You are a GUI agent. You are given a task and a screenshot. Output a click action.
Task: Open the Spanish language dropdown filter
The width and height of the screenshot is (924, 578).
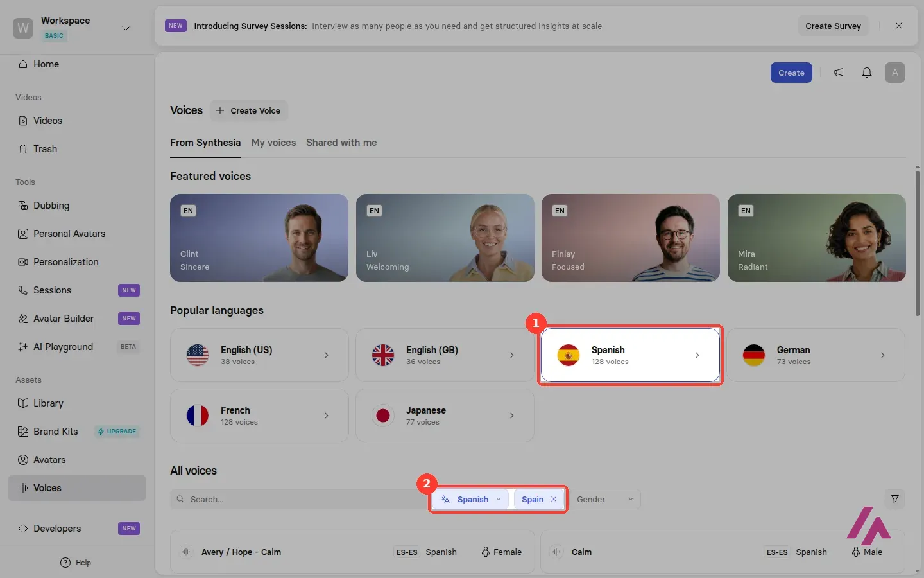click(x=470, y=499)
